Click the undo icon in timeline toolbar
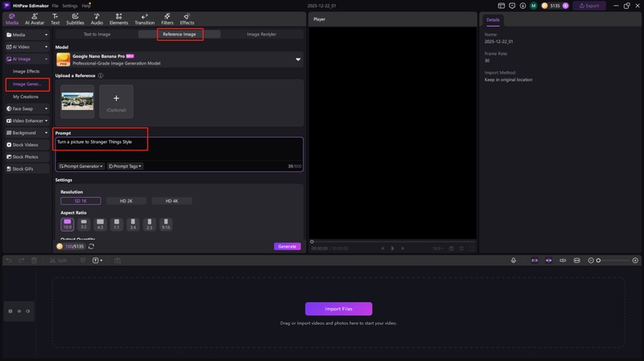The width and height of the screenshot is (644, 361). 9,260
